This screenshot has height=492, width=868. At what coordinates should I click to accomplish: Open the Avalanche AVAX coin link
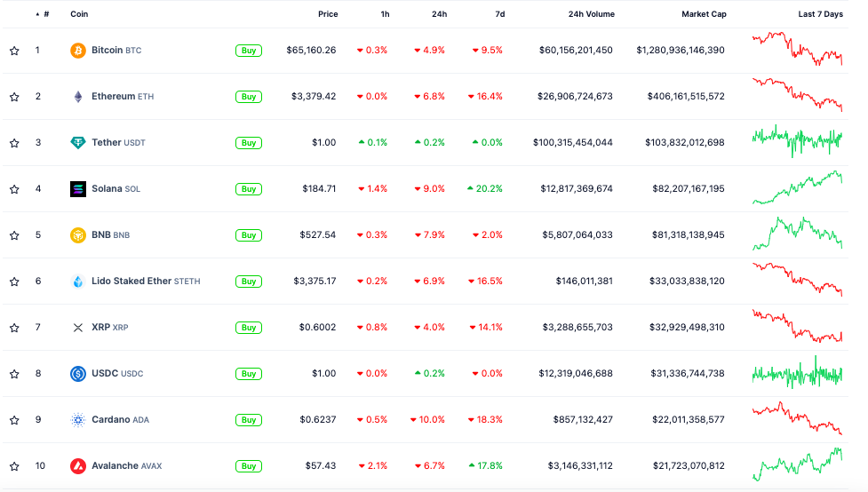point(127,466)
